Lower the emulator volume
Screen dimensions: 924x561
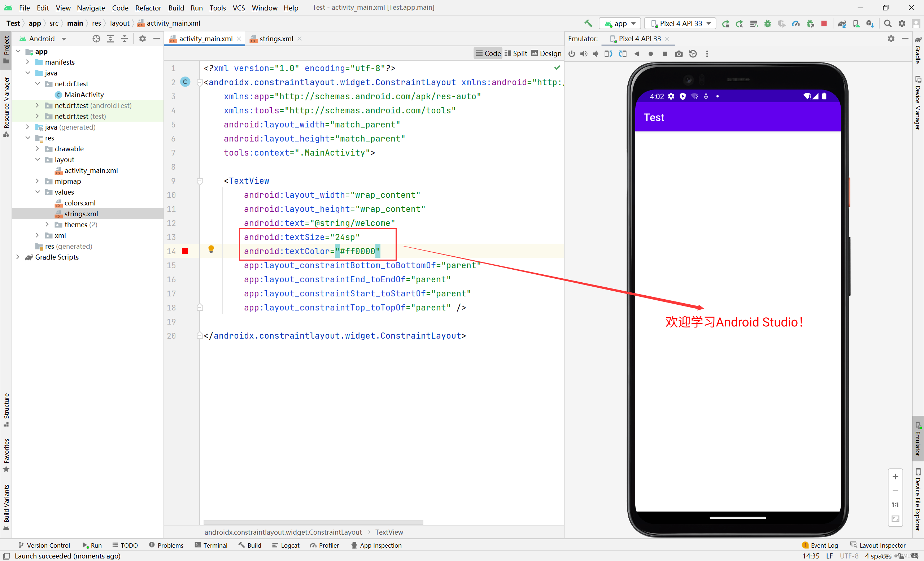coord(596,54)
